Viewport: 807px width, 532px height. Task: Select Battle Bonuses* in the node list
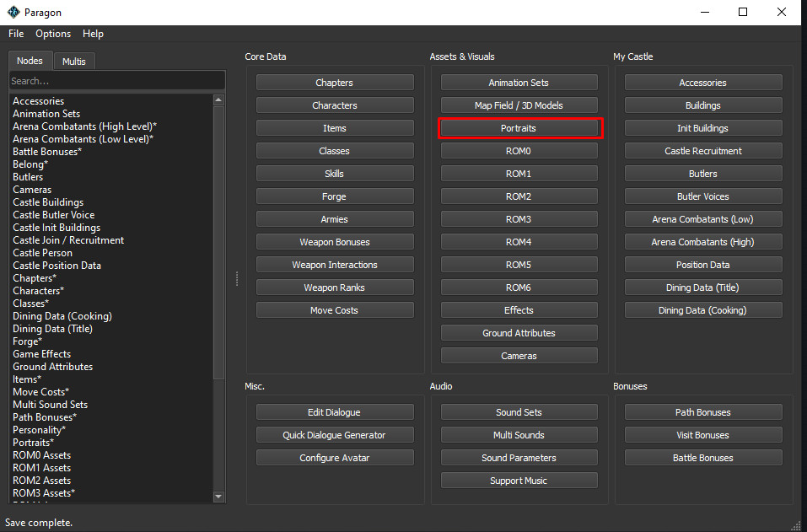(x=47, y=152)
